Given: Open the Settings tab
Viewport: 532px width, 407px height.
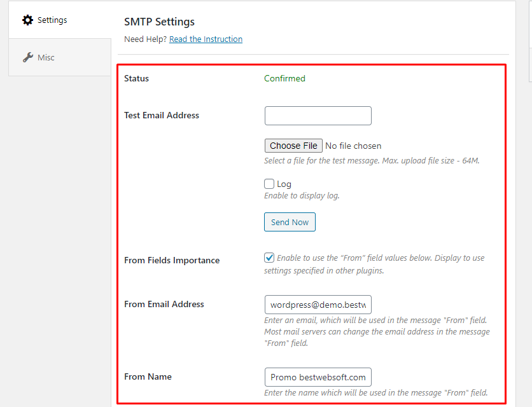Looking at the screenshot, I should point(60,20).
